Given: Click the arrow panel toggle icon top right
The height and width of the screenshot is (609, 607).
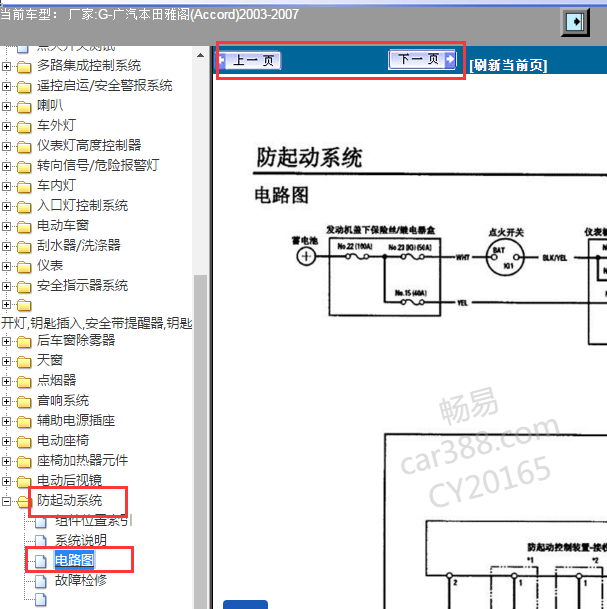Looking at the screenshot, I should tap(576, 22).
